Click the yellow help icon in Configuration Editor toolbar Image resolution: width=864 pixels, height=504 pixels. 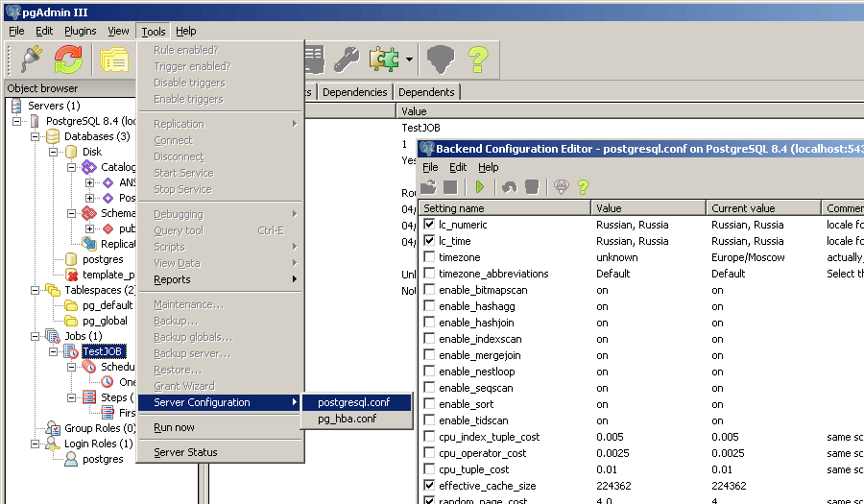(x=583, y=187)
